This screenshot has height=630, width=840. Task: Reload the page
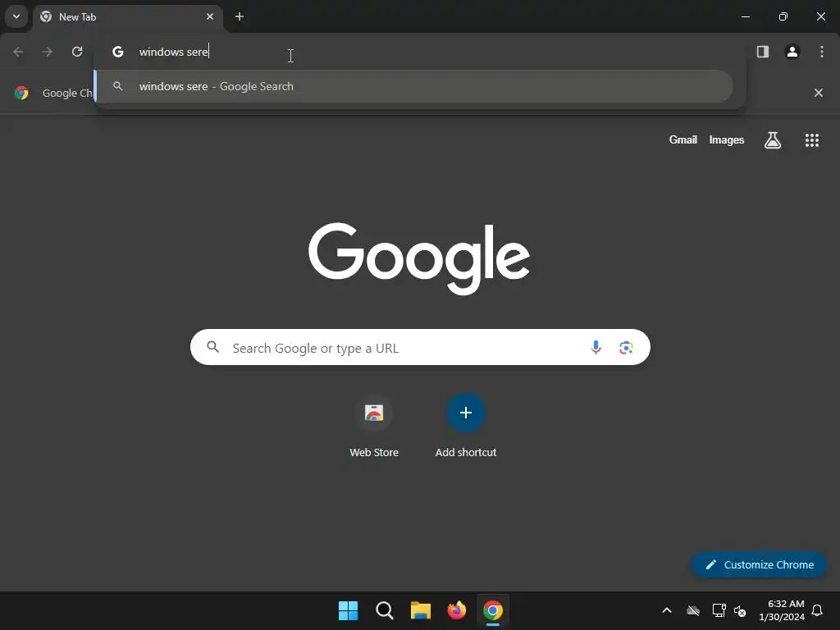[77, 52]
